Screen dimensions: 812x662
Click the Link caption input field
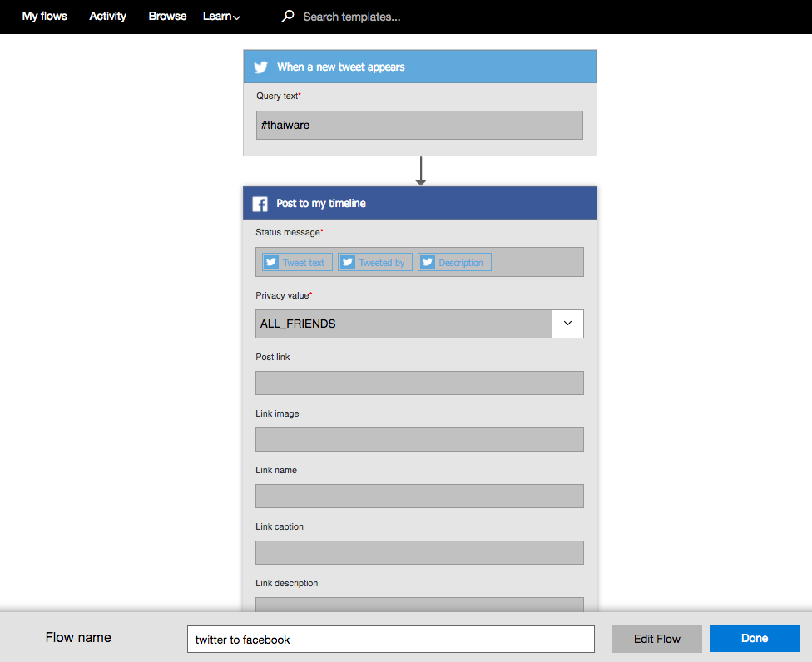coord(419,552)
